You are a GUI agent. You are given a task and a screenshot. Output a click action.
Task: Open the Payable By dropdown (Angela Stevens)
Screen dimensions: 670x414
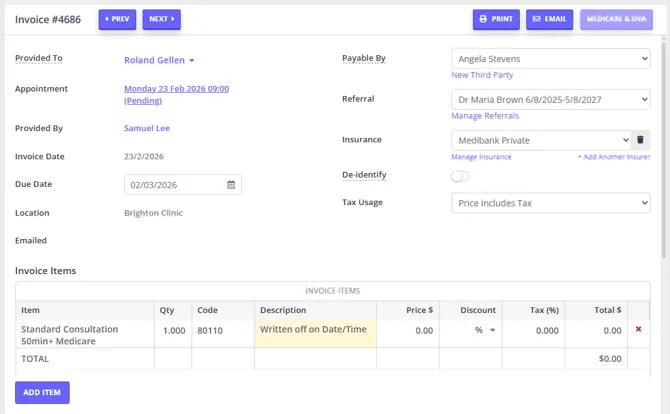point(551,59)
